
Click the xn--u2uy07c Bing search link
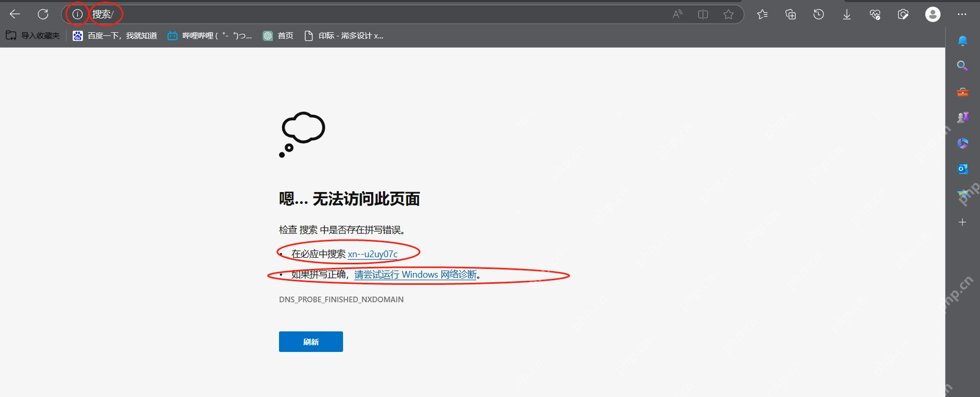coord(373,254)
